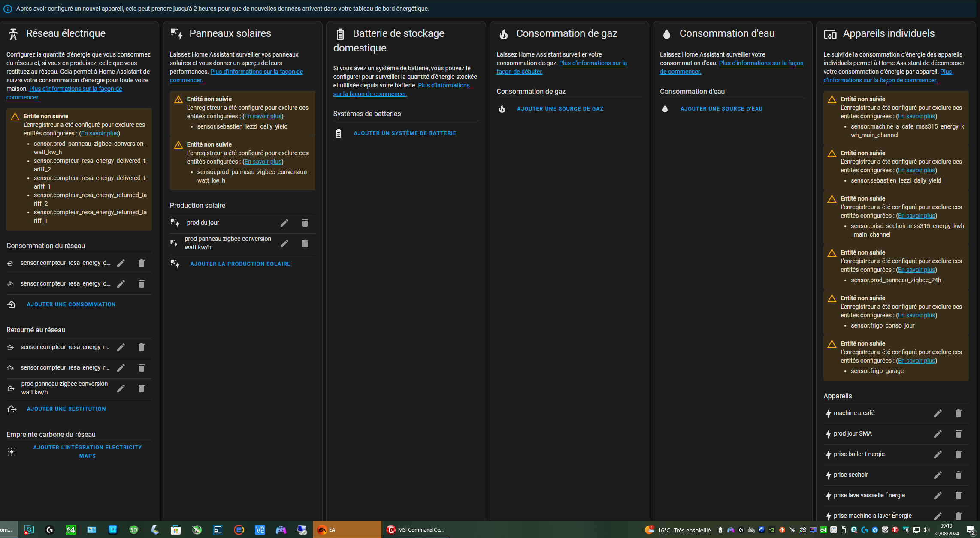This screenshot has width=980, height=538.
Task: Delete 'prod panneau zigbee conversion' from returned grid
Action: point(141,388)
